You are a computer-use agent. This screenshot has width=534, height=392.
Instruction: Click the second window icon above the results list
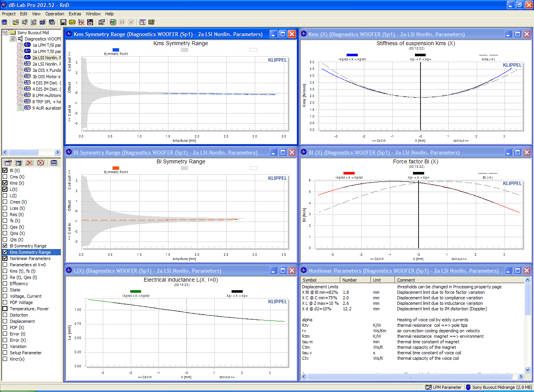(18, 163)
